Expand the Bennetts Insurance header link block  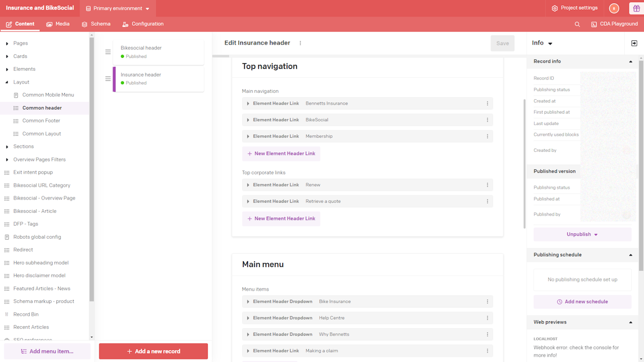coord(248,104)
